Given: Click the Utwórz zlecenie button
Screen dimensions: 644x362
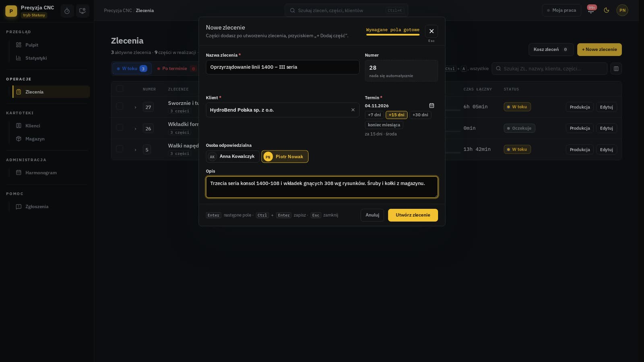Looking at the screenshot, I should click(413, 215).
